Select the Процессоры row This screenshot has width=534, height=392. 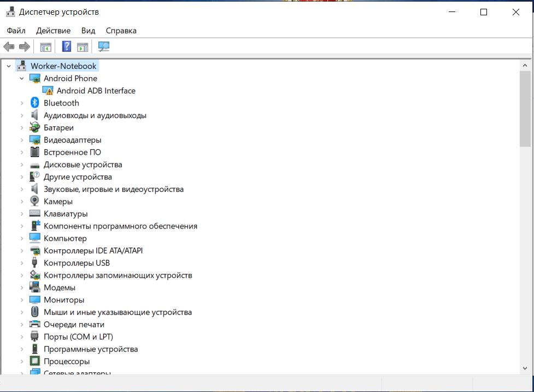(x=67, y=361)
